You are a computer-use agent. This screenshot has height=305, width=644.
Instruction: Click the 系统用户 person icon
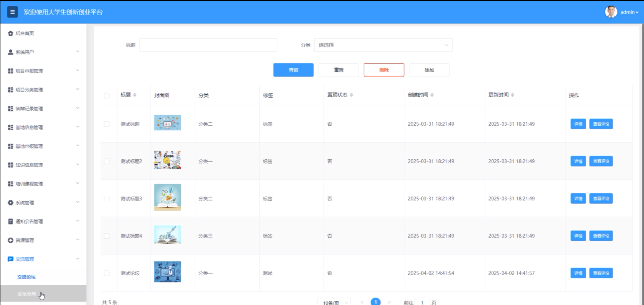[x=10, y=52]
